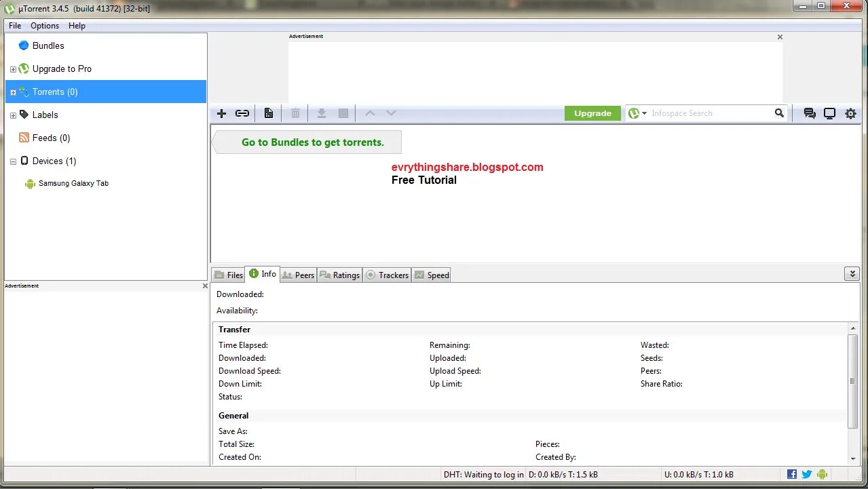Open the chat bubbles icon in toolbar
868x489 pixels.
(810, 113)
